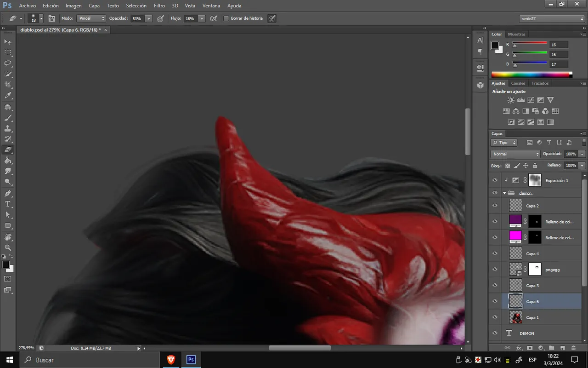Switch to the Canales tab

pyautogui.click(x=518, y=83)
